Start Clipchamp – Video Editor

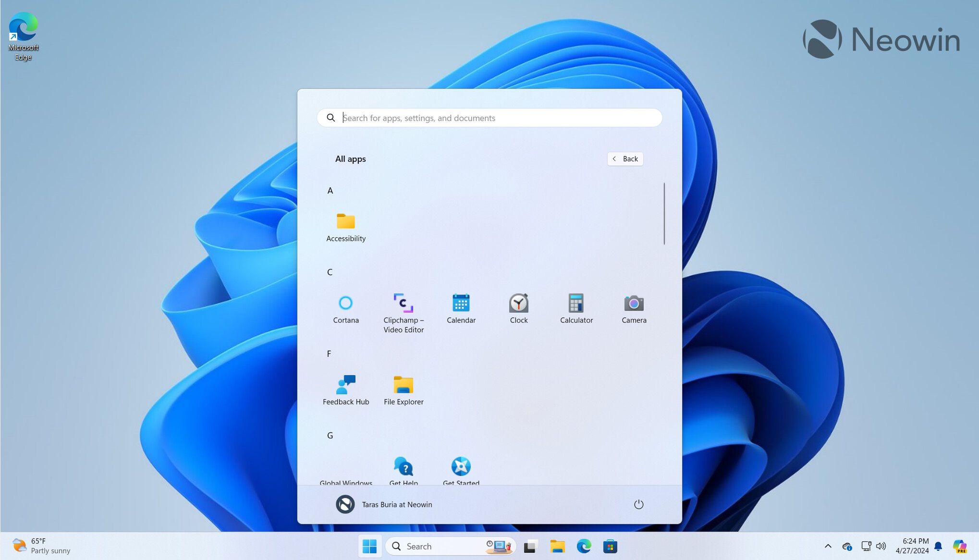tap(404, 307)
